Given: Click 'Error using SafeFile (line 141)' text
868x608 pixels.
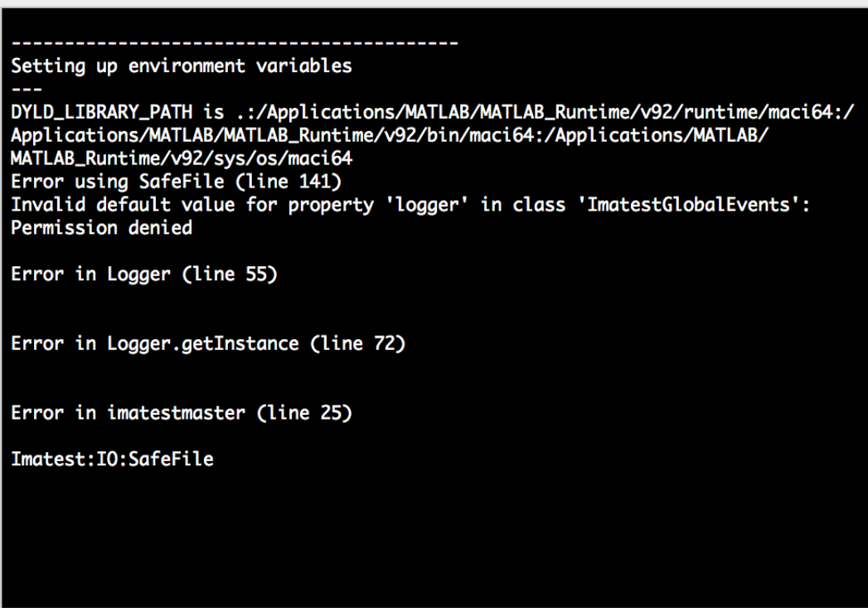Looking at the screenshot, I should (176, 182).
